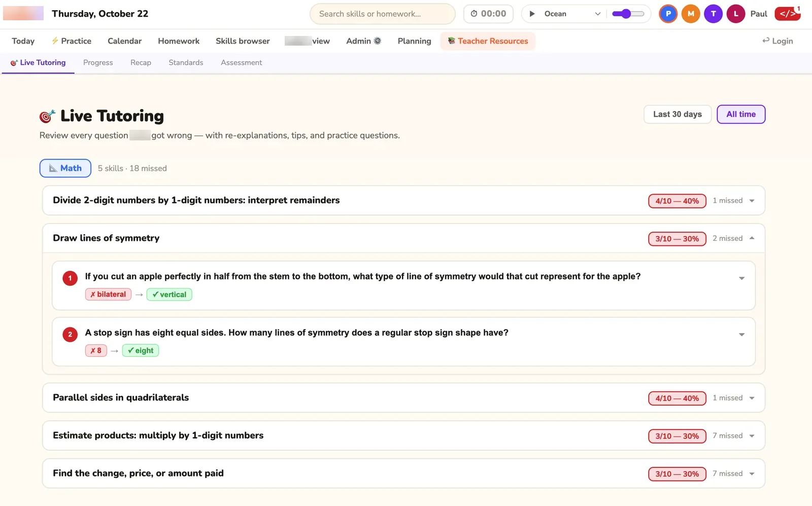Click the correct answer 'eight' chip
The height and width of the screenshot is (506, 812).
point(141,351)
